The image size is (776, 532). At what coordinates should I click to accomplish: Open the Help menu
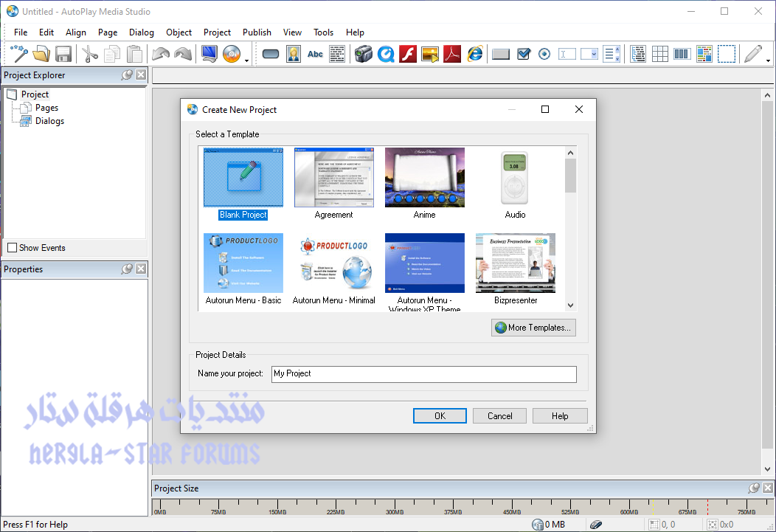(355, 32)
